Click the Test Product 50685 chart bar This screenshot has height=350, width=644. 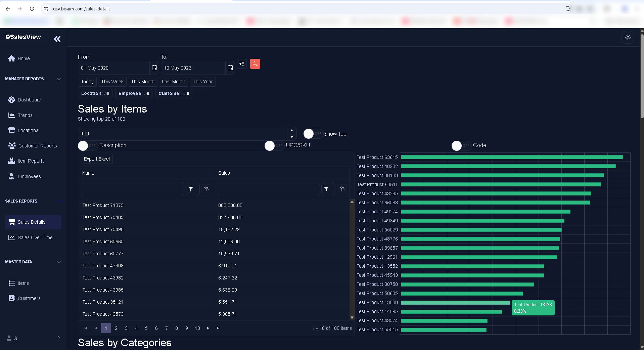(x=462, y=294)
